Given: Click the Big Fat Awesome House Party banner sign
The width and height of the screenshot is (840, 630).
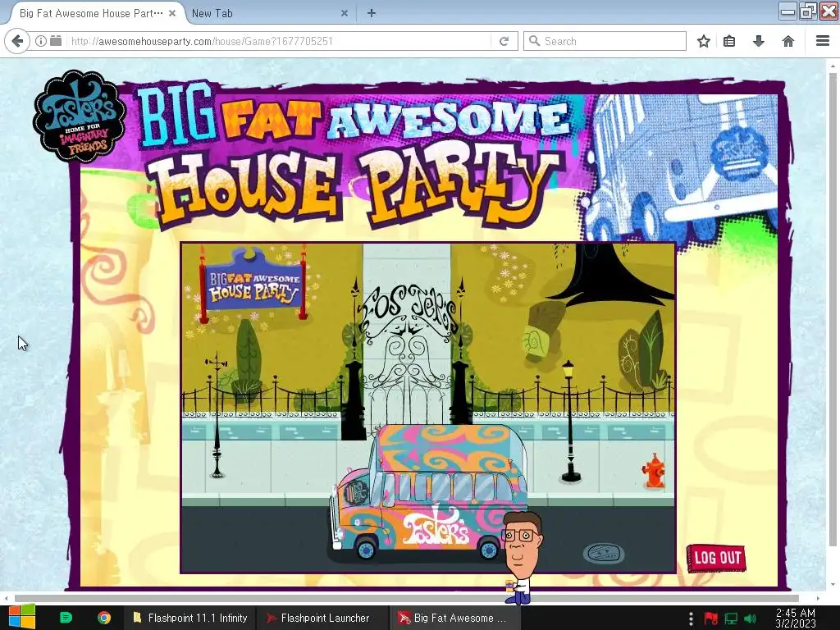Looking at the screenshot, I should [253, 286].
